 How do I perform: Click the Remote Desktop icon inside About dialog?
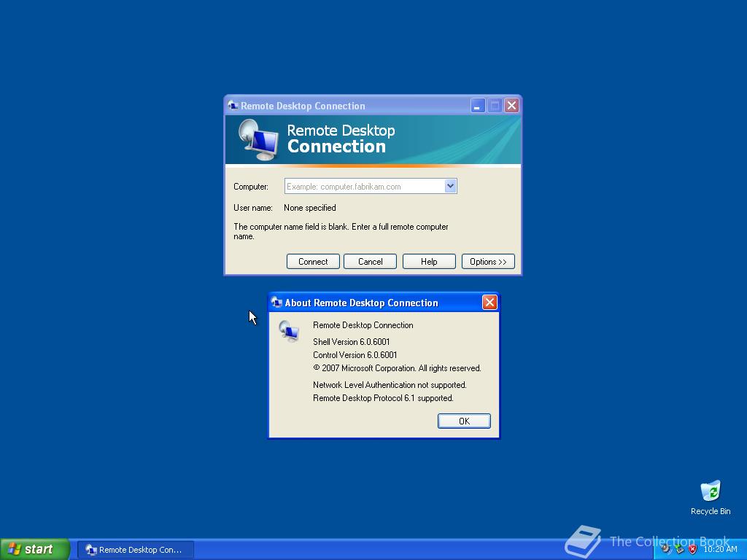point(289,331)
